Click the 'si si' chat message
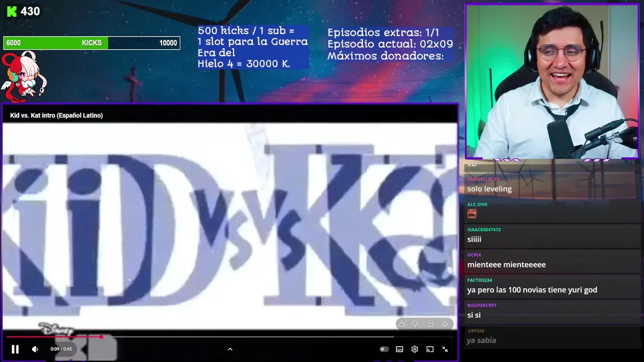This screenshot has height=362, width=644. click(474, 315)
